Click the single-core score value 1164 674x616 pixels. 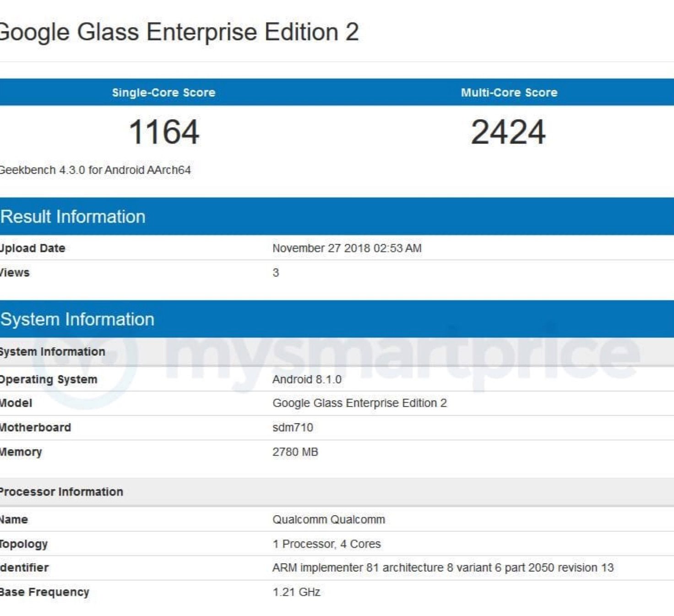[164, 132]
